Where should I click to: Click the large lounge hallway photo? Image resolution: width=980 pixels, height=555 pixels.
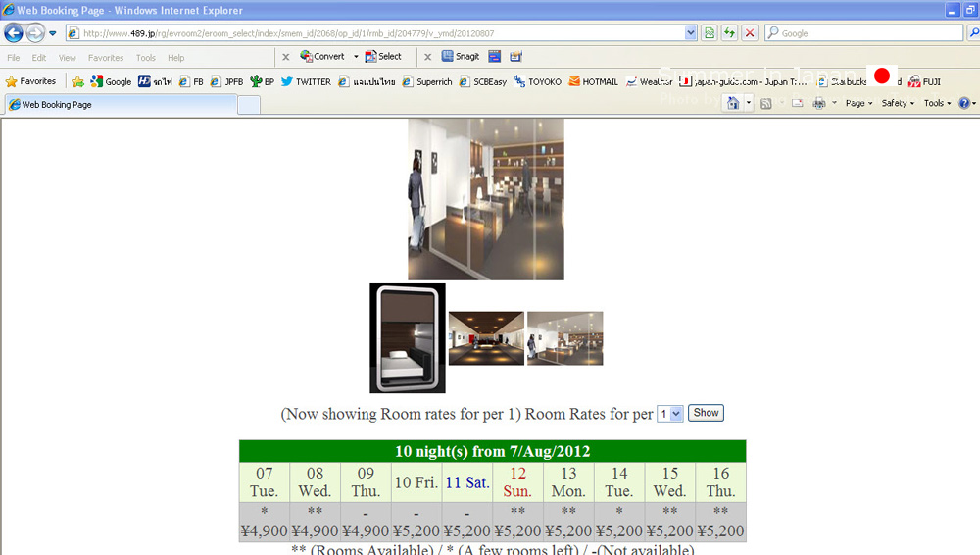click(486, 199)
